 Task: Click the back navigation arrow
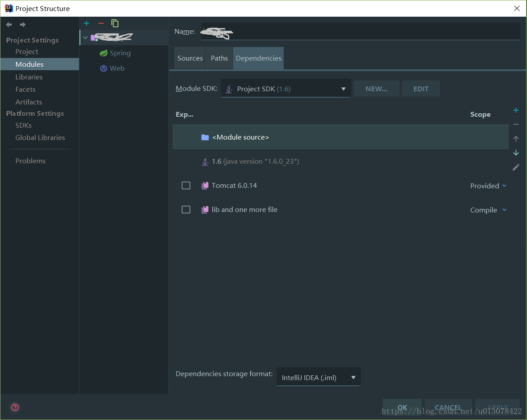pos(9,25)
